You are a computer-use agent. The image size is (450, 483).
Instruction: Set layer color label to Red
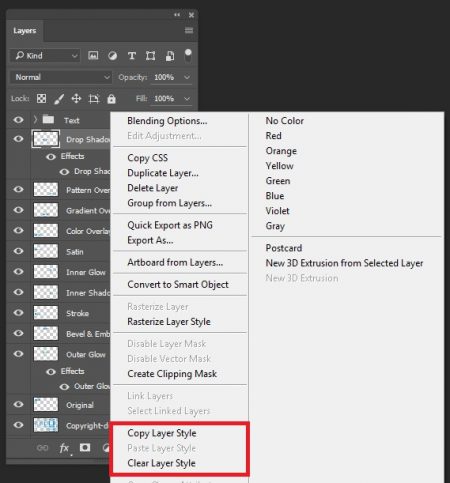(274, 136)
